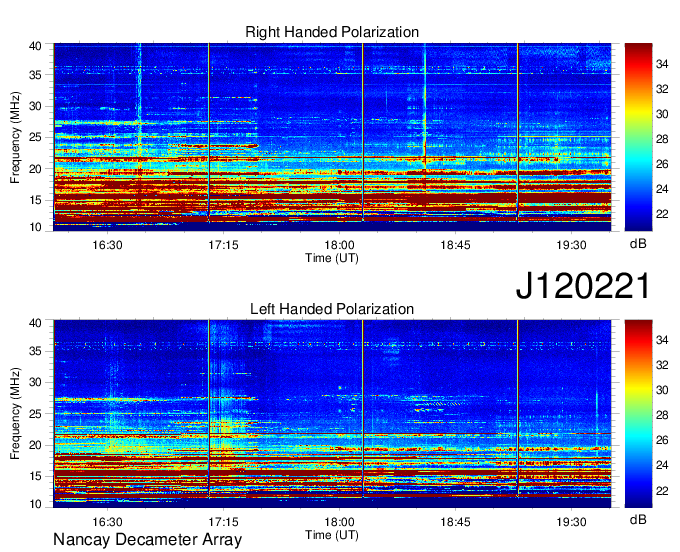
Task: Click the 34 dB label on the top colorbar
Action: [662, 64]
